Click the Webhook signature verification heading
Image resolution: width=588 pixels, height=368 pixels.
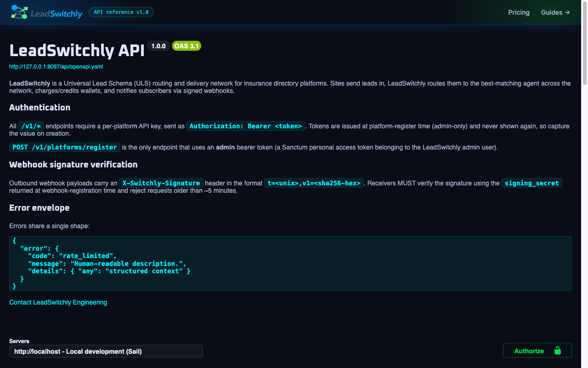pyautogui.click(x=73, y=165)
